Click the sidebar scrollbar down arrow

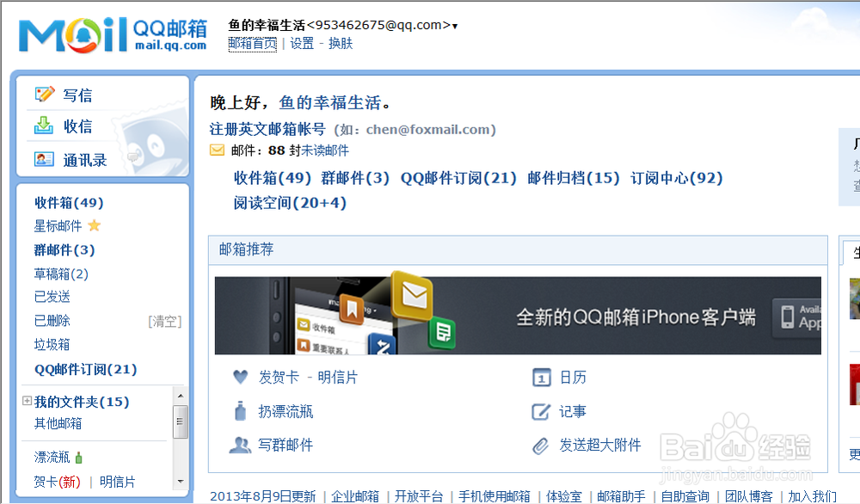pos(180,482)
